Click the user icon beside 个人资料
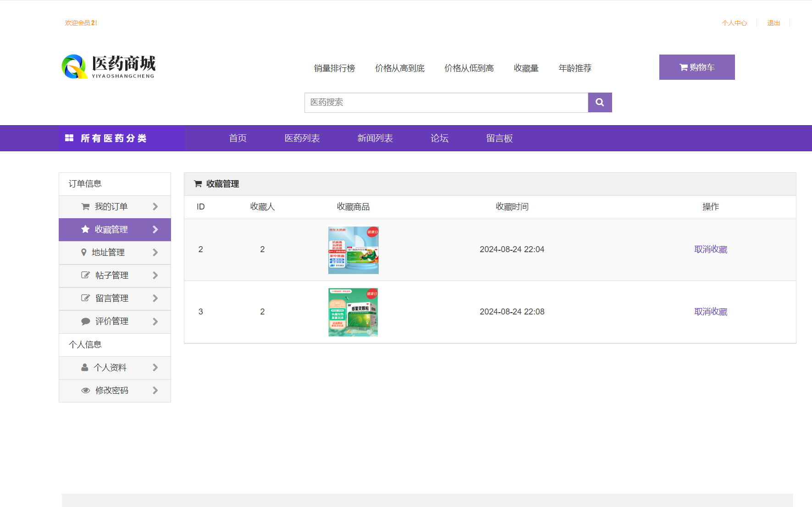 click(85, 368)
